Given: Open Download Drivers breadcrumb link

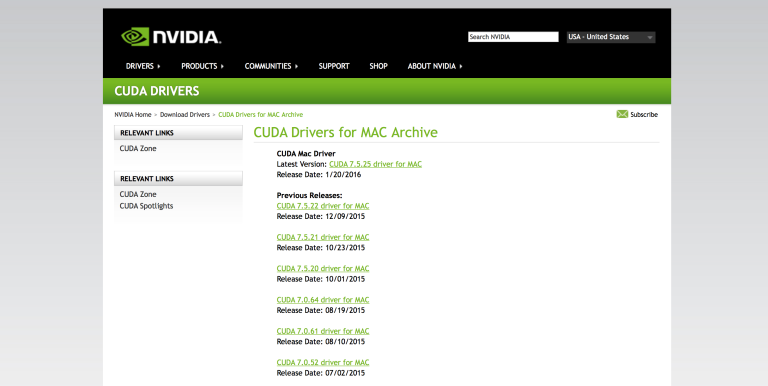Looking at the screenshot, I should [185, 115].
